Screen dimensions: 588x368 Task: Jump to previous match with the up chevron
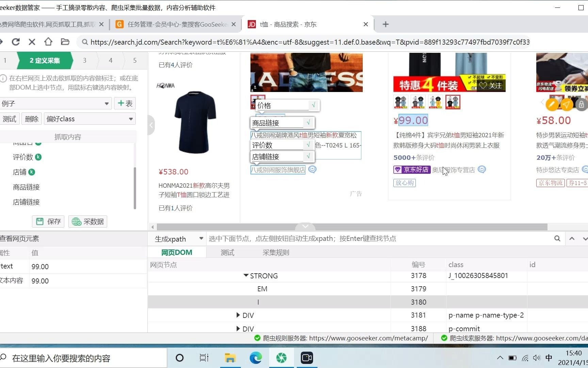[572, 239]
